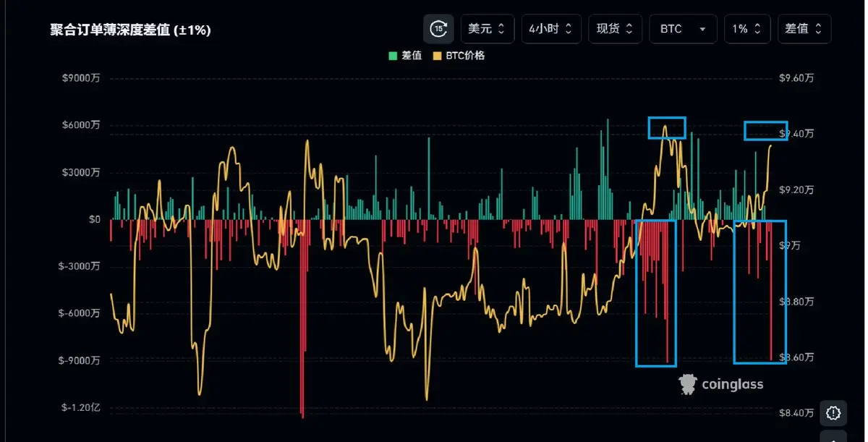Click the $9万 right price axis label
The image size is (868, 442).
(x=790, y=246)
